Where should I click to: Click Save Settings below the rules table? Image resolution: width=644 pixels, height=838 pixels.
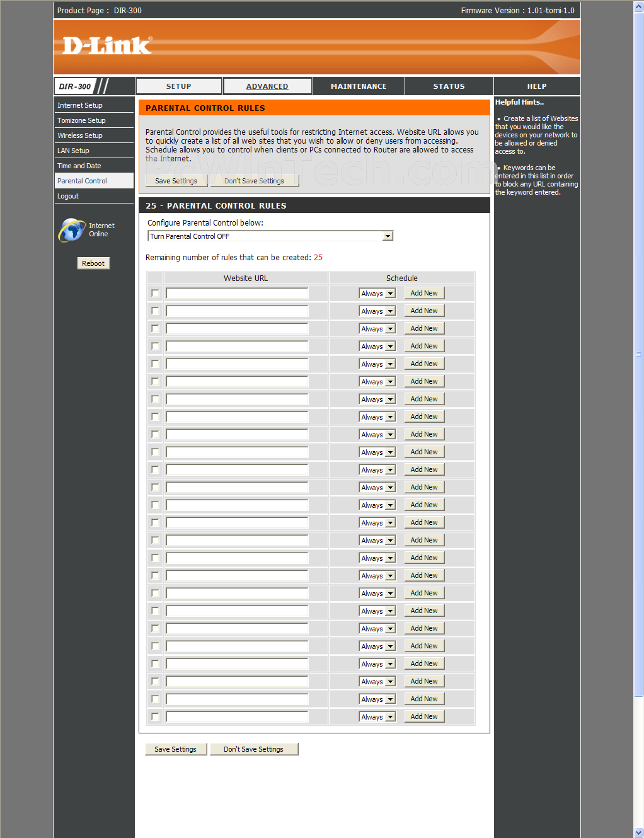click(x=176, y=749)
